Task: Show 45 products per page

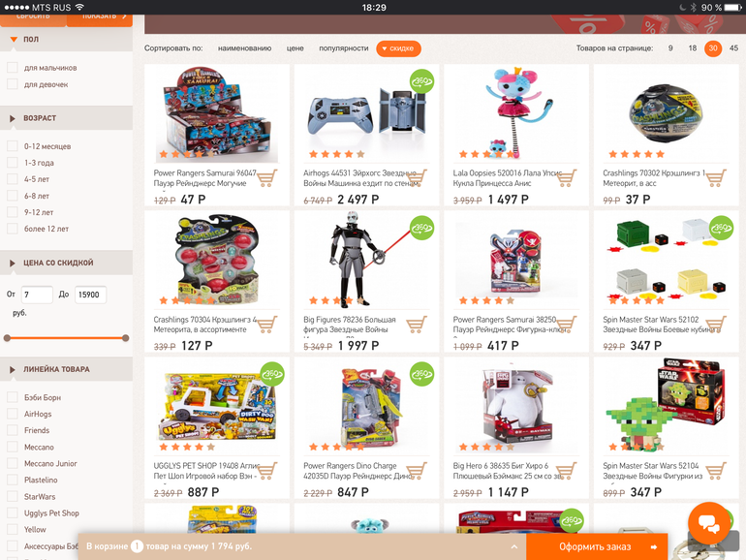Action: pyautogui.click(x=734, y=48)
